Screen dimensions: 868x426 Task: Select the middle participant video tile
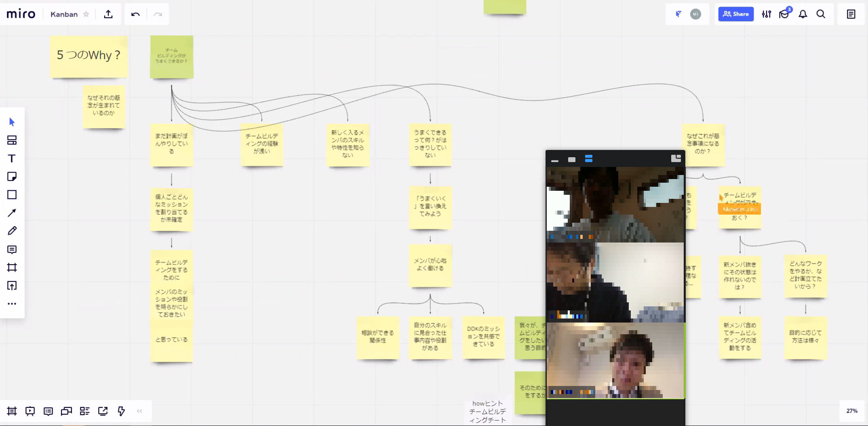tap(615, 282)
